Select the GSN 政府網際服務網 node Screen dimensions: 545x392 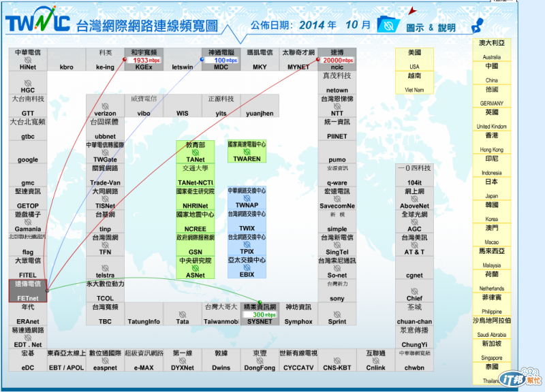point(196,244)
